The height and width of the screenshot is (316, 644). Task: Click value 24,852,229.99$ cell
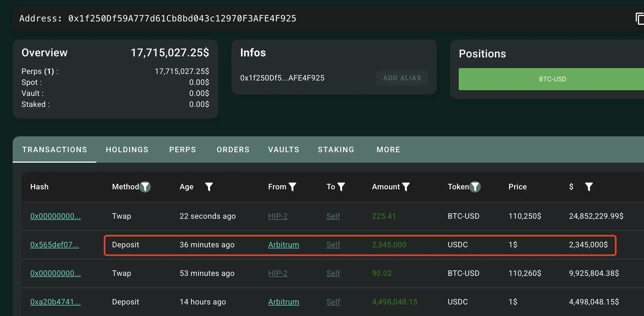coord(596,216)
